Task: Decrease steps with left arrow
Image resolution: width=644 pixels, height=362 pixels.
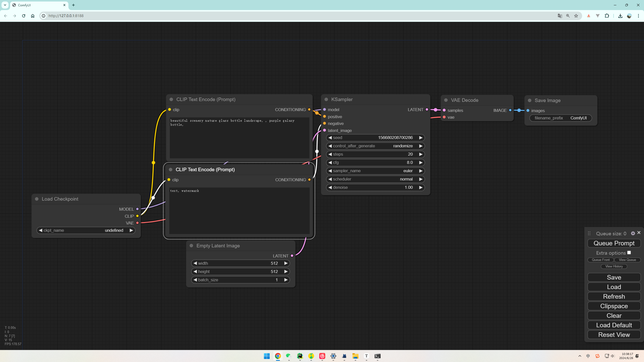Action: [x=330, y=154]
